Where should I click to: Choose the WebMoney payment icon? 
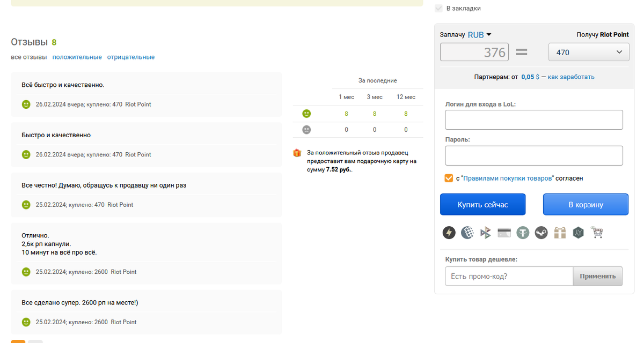(467, 233)
